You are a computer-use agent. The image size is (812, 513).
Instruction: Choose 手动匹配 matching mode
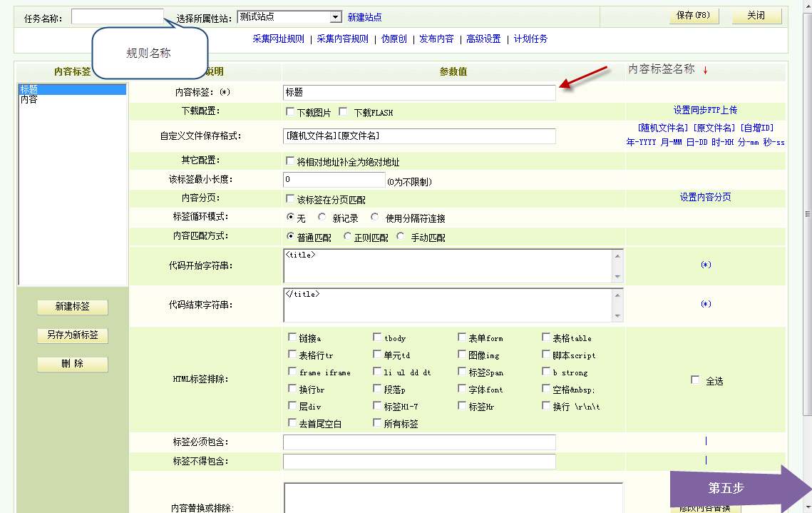[401, 235]
